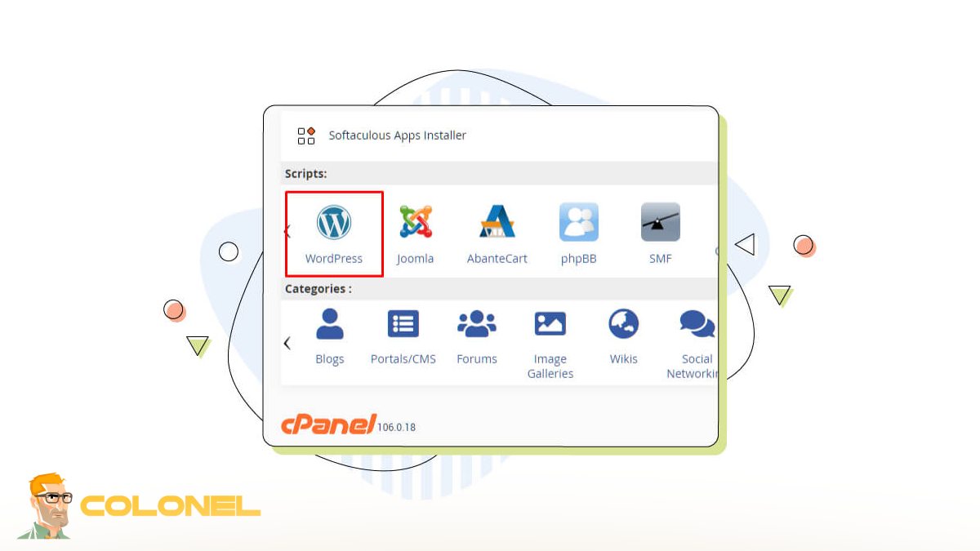Screen dimensions: 980x551
Task: Select the WordPress installer icon
Action: click(333, 221)
